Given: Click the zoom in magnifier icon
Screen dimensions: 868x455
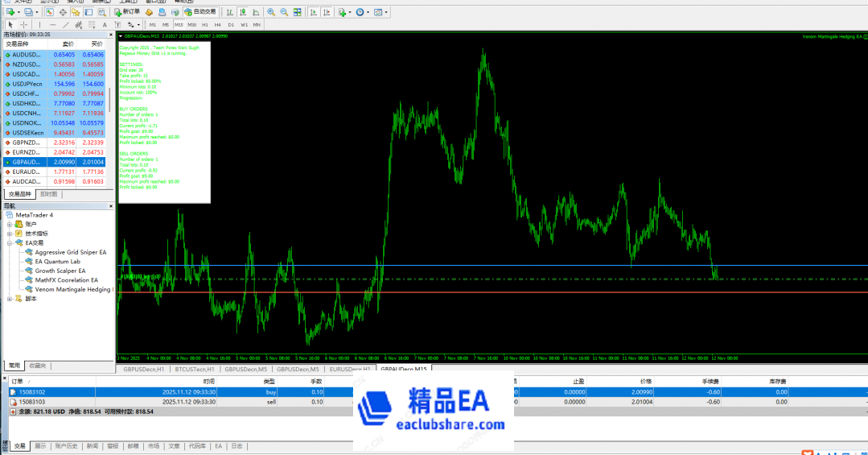Looking at the screenshot, I should (x=270, y=12).
